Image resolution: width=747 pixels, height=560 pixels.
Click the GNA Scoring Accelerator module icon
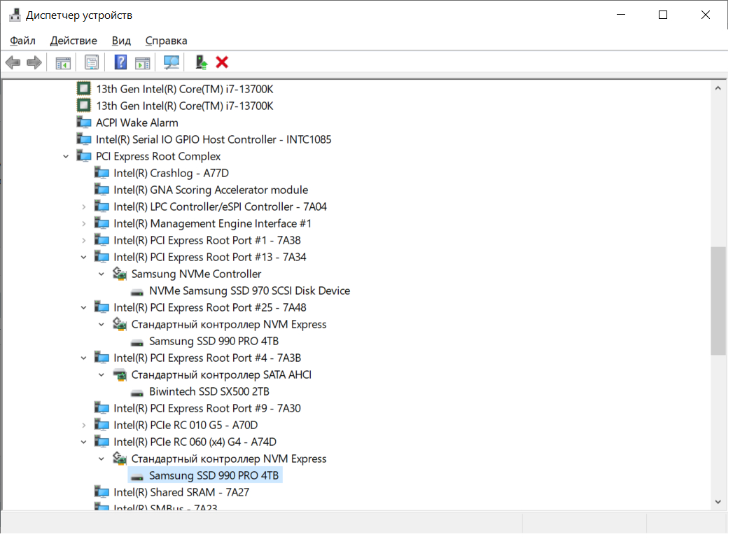tap(102, 190)
